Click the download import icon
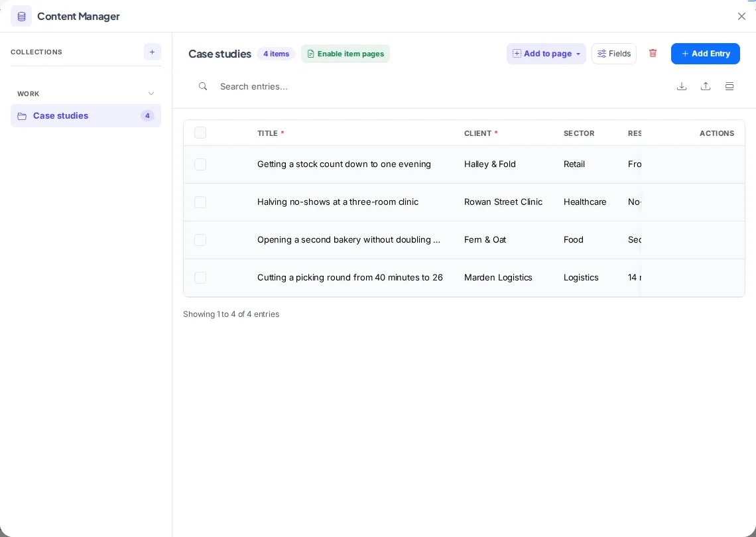 click(x=682, y=86)
